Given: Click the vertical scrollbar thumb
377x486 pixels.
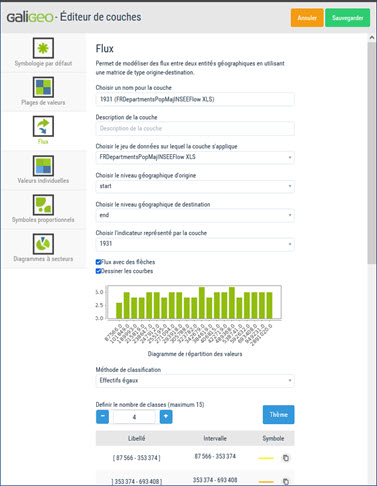Looking at the screenshot, I should (x=372, y=153).
